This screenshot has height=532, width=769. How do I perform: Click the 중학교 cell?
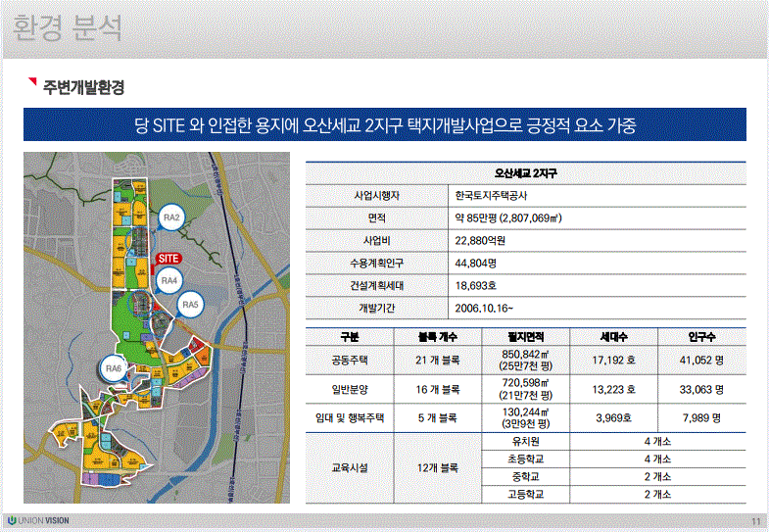pyautogui.click(x=526, y=476)
